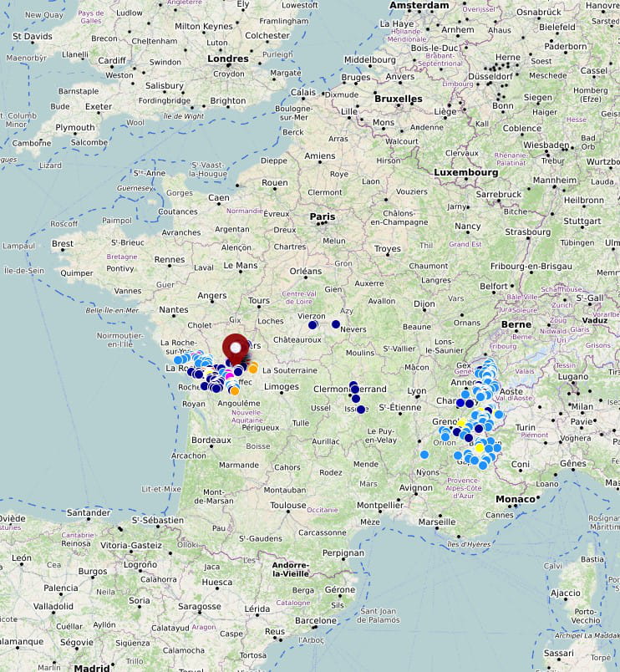
Task: Click the Toulouse city label
Action: click(x=288, y=505)
